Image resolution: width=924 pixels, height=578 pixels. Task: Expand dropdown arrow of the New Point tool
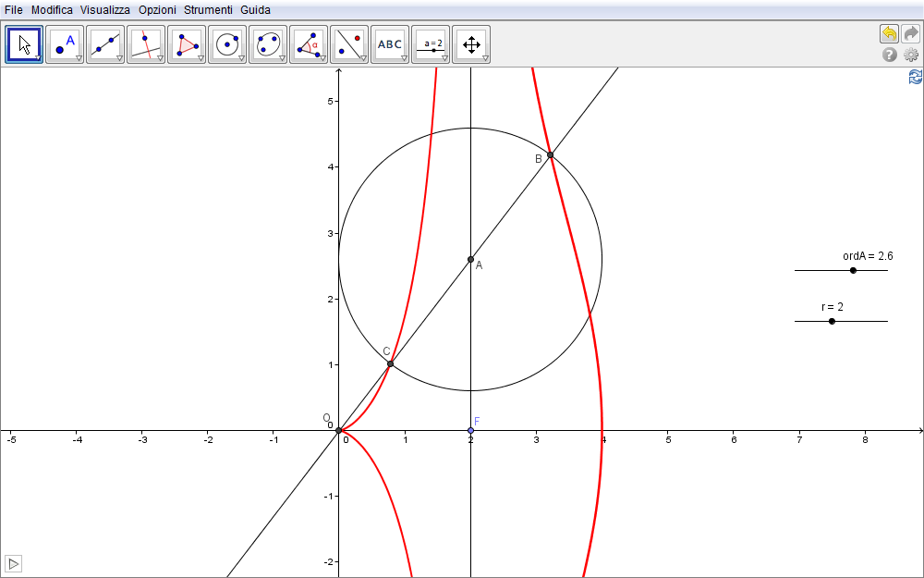pos(79,58)
